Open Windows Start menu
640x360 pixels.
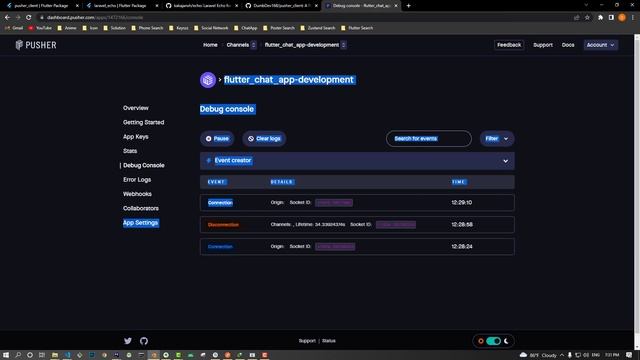(x=6, y=355)
